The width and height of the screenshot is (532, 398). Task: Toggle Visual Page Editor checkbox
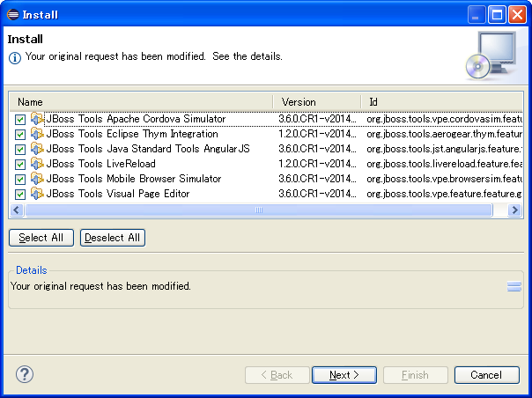20,194
